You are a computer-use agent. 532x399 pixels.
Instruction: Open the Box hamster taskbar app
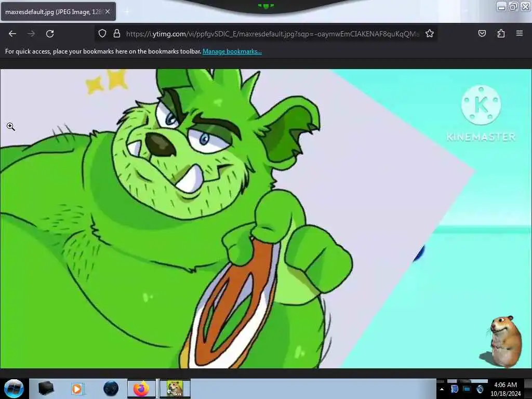click(x=175, y=389)
